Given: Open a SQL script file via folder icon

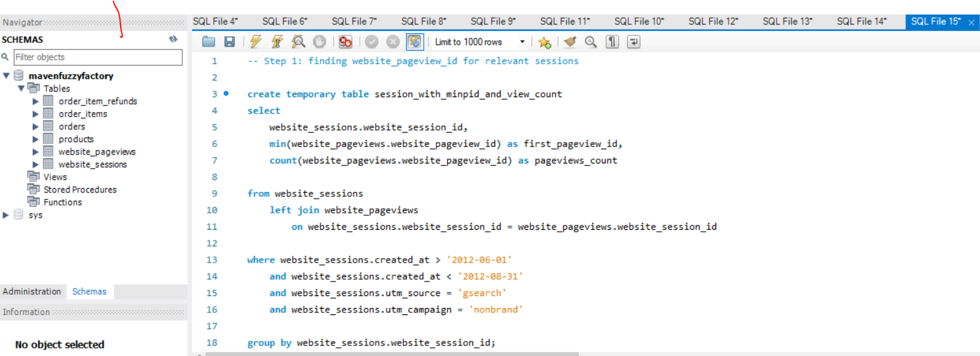Looking at the screenshot, I should [209, 42].
